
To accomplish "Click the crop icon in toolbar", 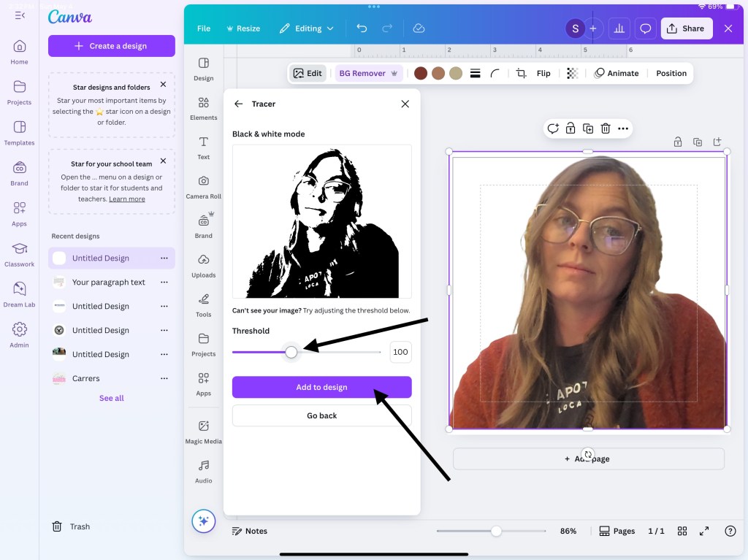I will click(521, 73).
